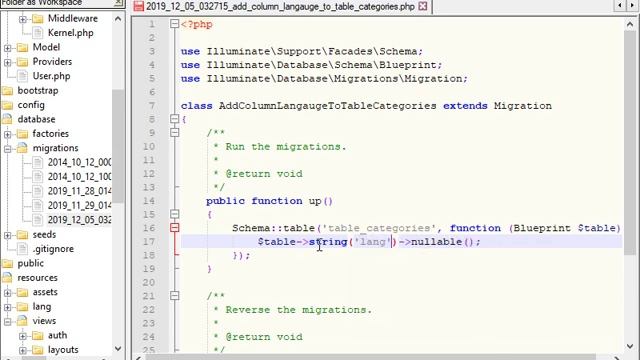Click the tab bar scroll-left arrow
The height and width of the screenshot is (360, 640).
(x=620, y=5)
